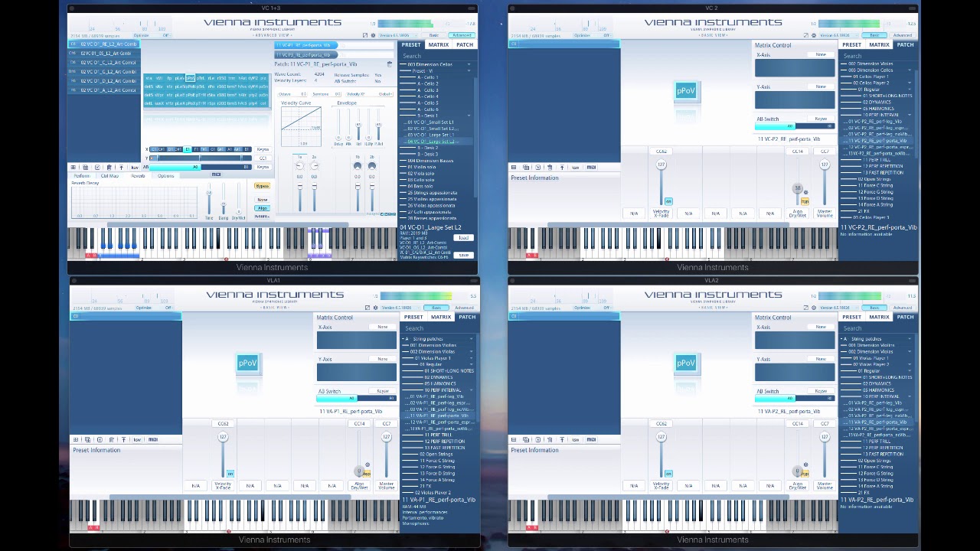Viewport: 980px width, 551px height.
Task: Open the Ctrl Map tab in VC 1+3
Action: [109, 176]
